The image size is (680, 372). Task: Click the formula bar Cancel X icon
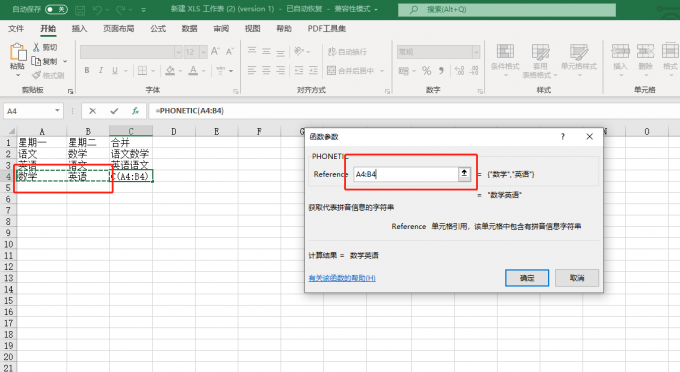[92, 111]
